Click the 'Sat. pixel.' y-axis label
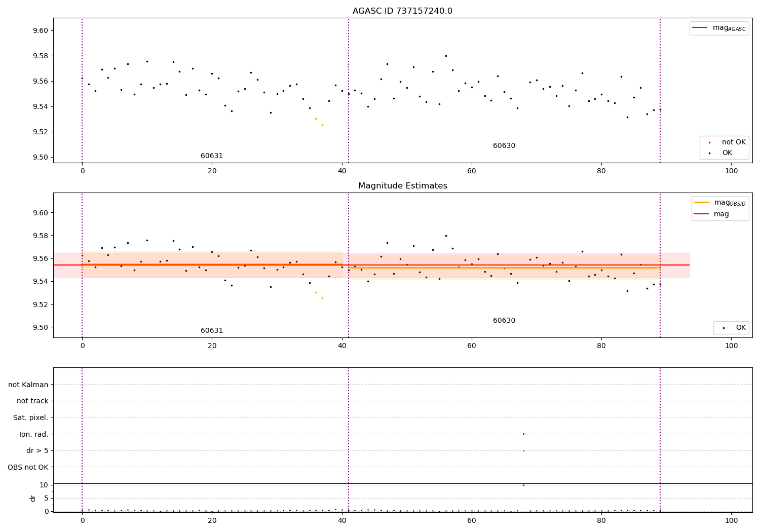This screenshot has height=532, width=760. [x=31, y=418]
